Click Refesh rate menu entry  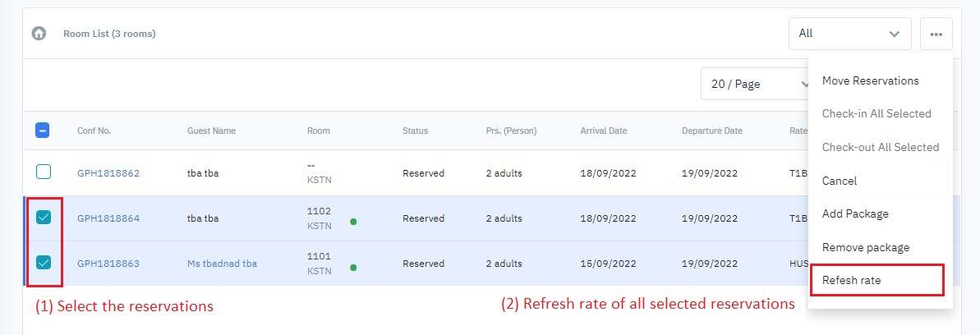[851, 280]
